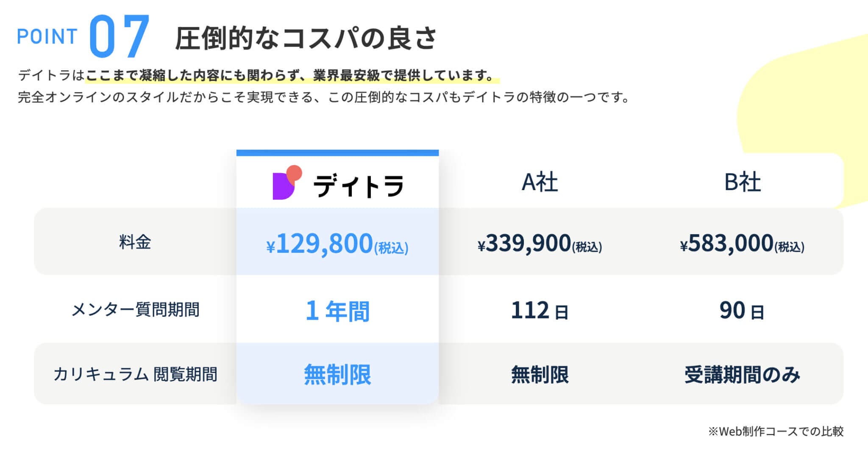Click the large blue 07 number
868x453 pixels.
[119, 36]
